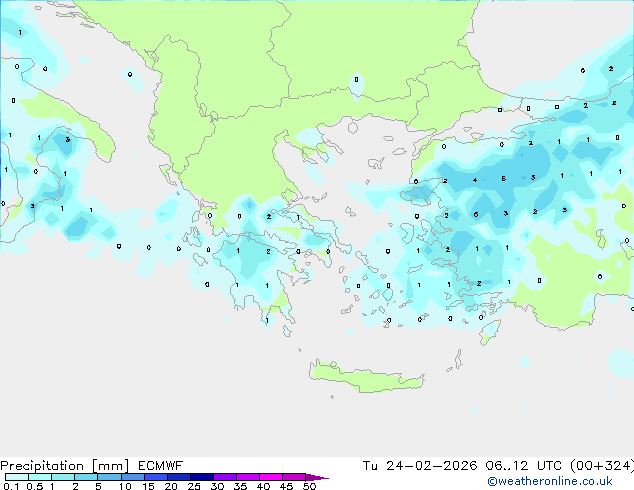Select the 45–50 mm legend swatch
634x490 pixels.
[294, 477]
